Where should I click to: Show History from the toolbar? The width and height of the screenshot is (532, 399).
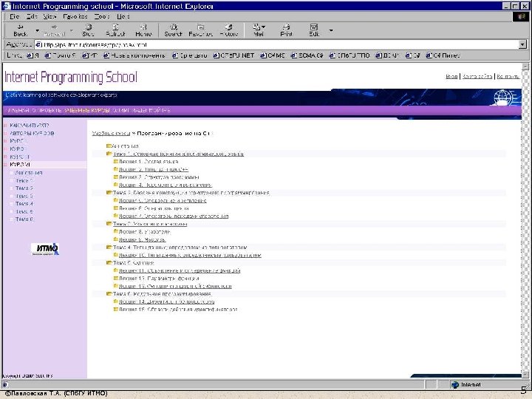click(x=228, y=30)
